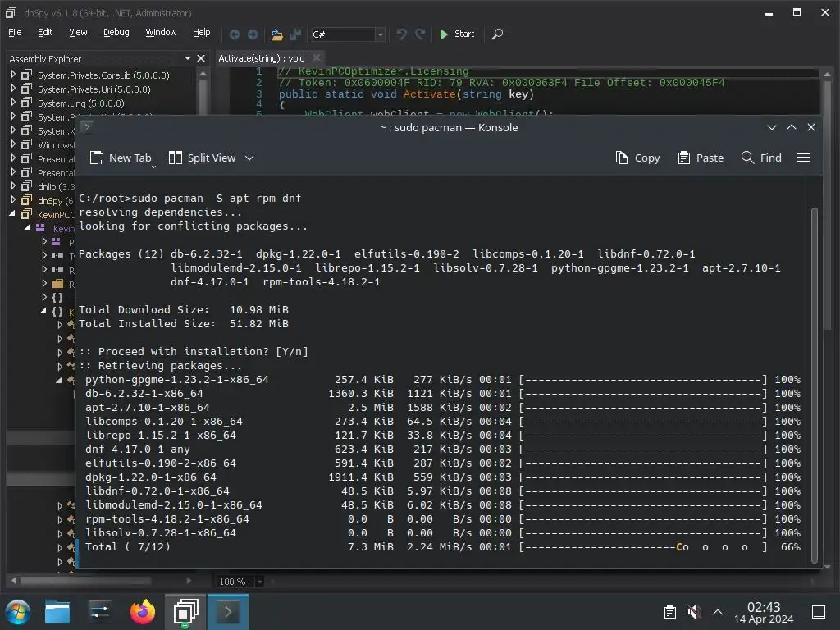Open file manager from taskbar
Screen dimensions: 840x630
(57, 612)
